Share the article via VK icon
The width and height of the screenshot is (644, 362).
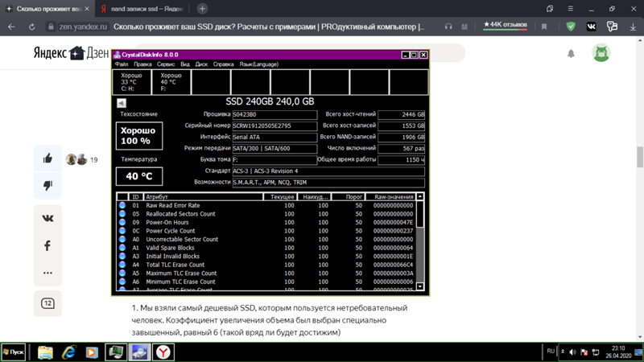47,218
